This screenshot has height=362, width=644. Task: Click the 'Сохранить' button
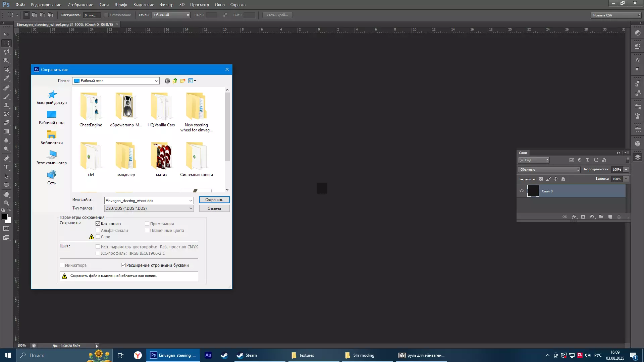[x=214, y=200]
